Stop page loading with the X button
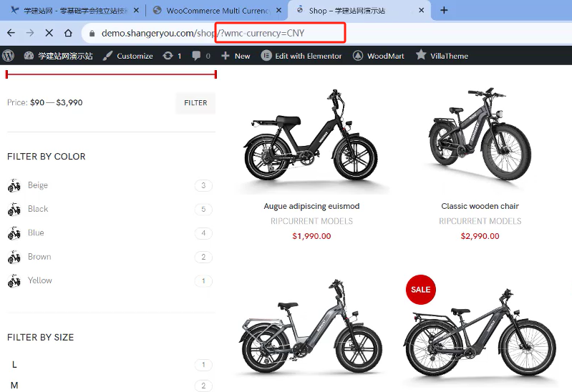This screenshot has height=392, width=572. coord(49,33)
